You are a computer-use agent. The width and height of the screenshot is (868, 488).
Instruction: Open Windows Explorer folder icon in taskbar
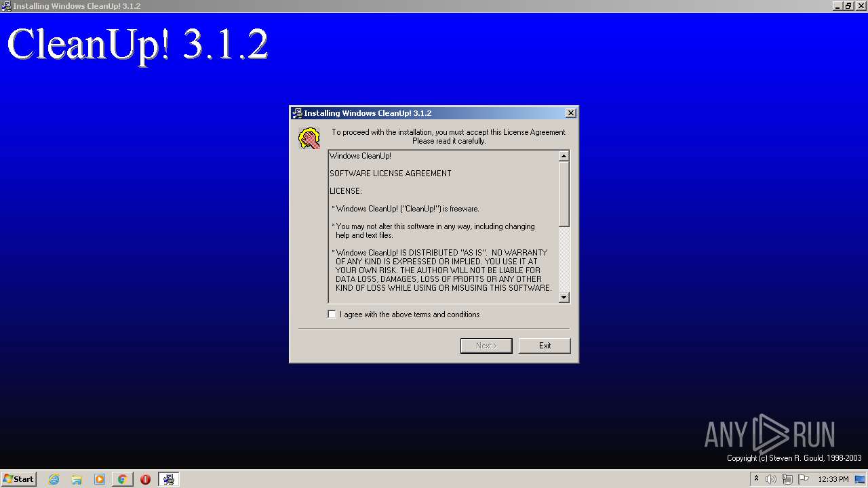pyautogui.click(x=77, y=479)
